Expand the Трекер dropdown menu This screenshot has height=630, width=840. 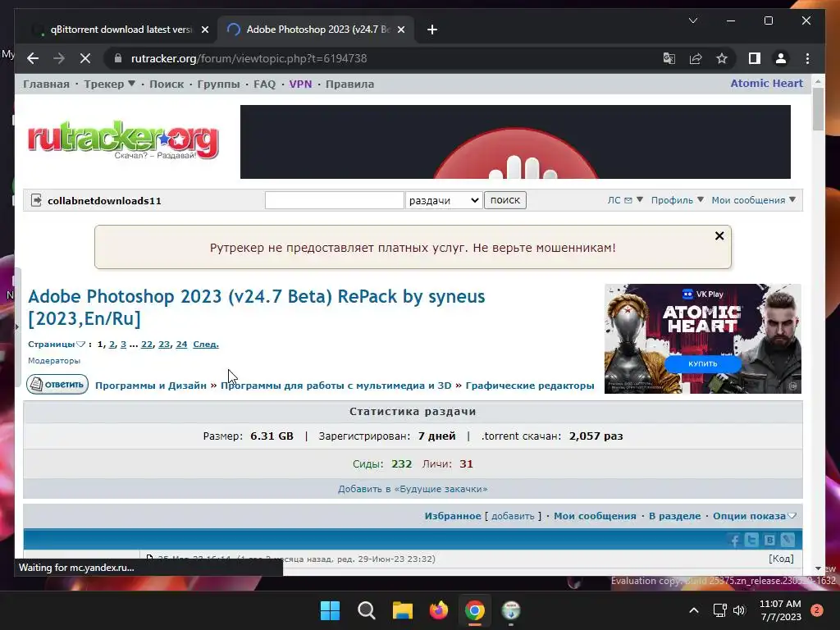pos(109,84)
